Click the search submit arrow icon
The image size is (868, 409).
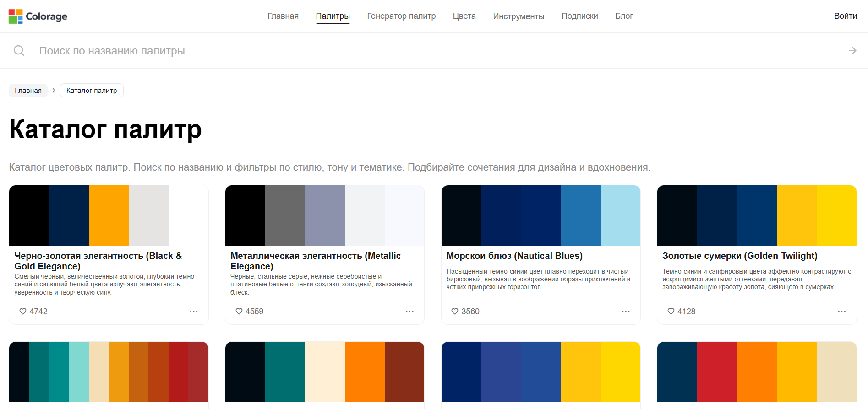(x=852, y=51)
